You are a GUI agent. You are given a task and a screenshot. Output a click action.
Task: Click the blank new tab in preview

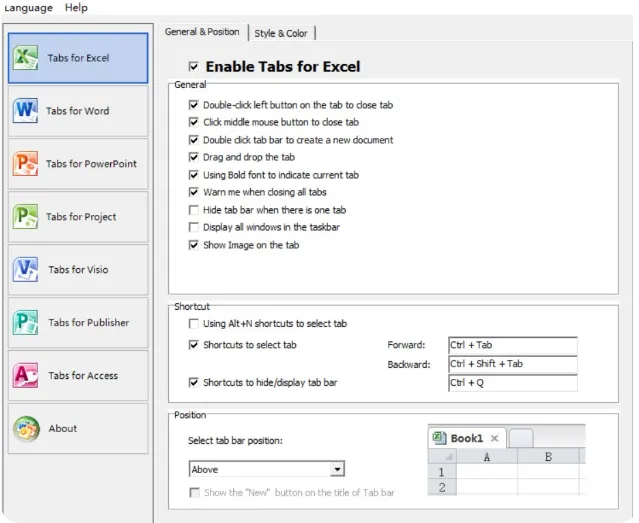point(521,438)
